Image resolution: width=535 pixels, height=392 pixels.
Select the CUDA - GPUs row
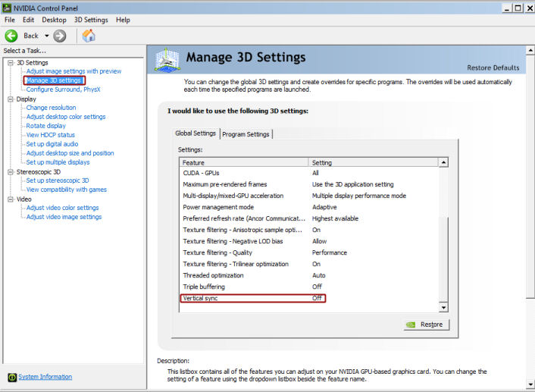pyautogui.click(x=309, y=173)
